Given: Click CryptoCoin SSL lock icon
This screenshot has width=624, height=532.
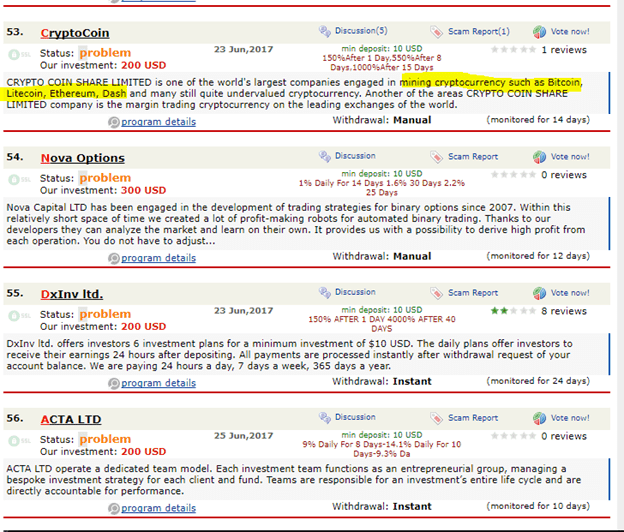Looking at the screenshot, I should click(x=14, y=54).
